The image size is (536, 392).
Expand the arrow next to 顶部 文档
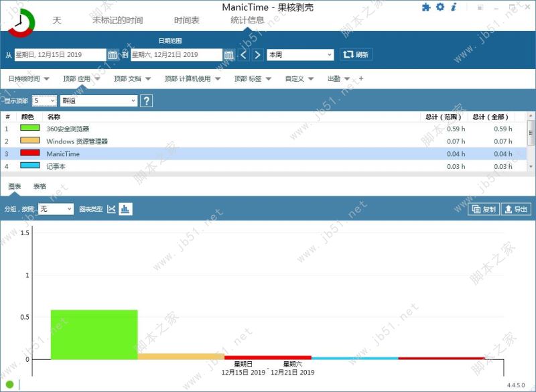pyautogui.click(x=148, y=79)
